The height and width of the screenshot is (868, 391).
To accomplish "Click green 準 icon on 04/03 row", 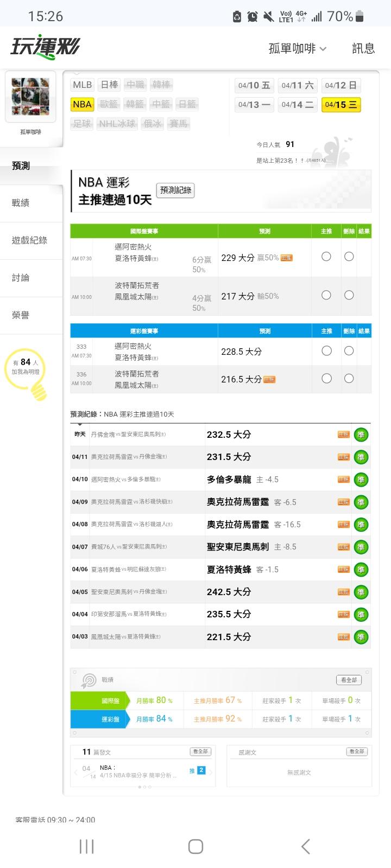I will (x=361, y=637).
